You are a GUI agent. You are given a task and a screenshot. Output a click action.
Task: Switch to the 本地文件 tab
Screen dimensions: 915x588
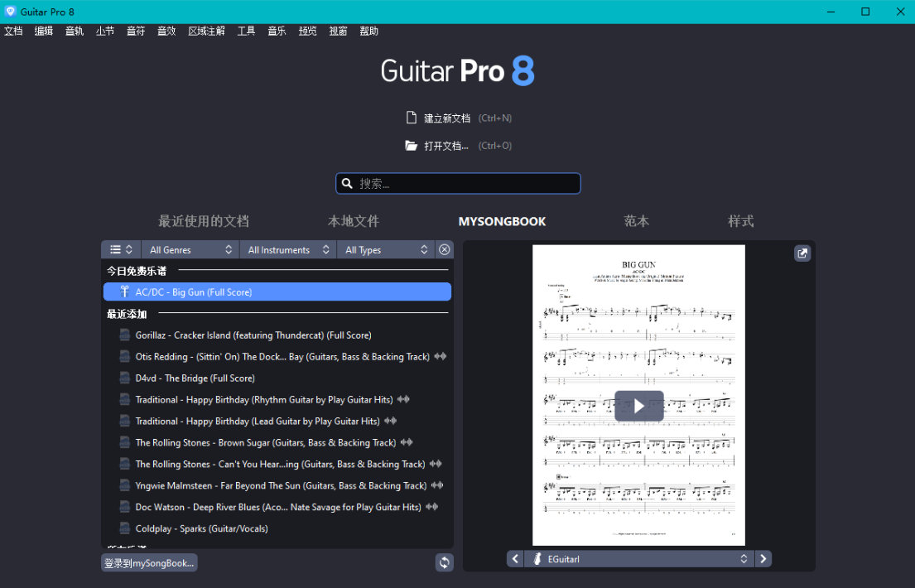[x=354, y=221]
